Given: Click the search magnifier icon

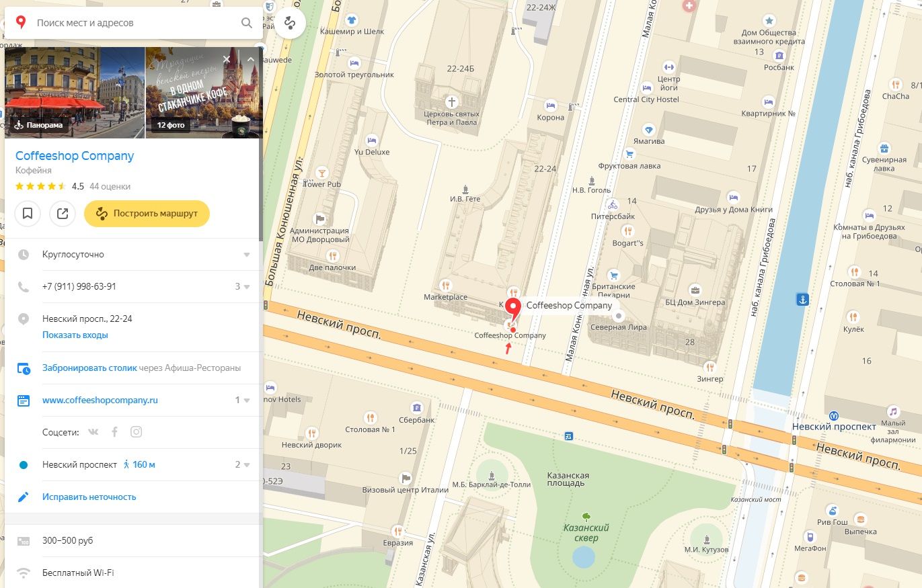Looking at the screenshot, I should 246,23.
